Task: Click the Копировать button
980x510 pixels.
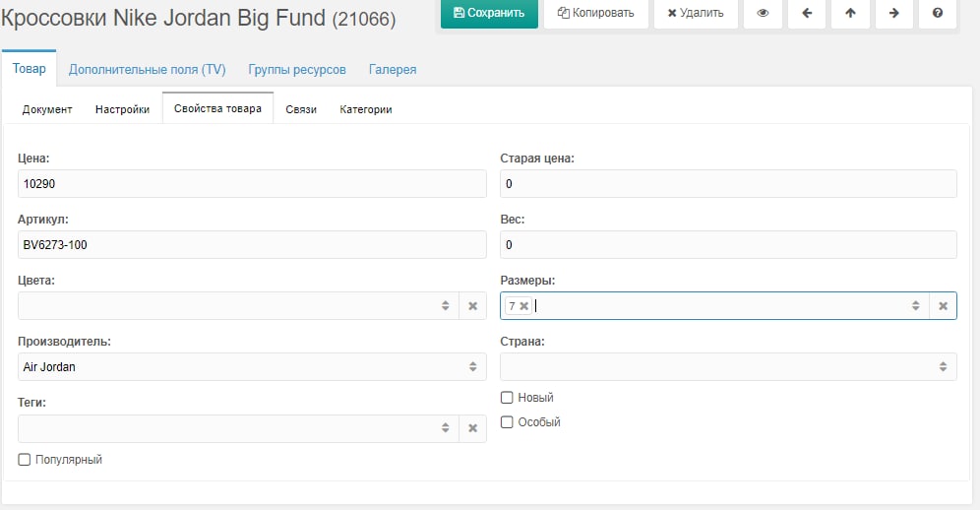Action: [595, 13]
